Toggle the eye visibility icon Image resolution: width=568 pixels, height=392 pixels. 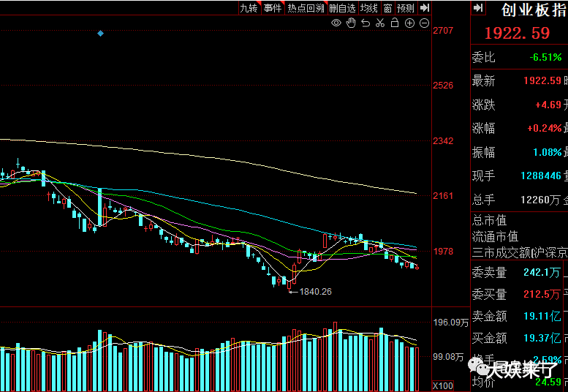(x=336, y=23)
